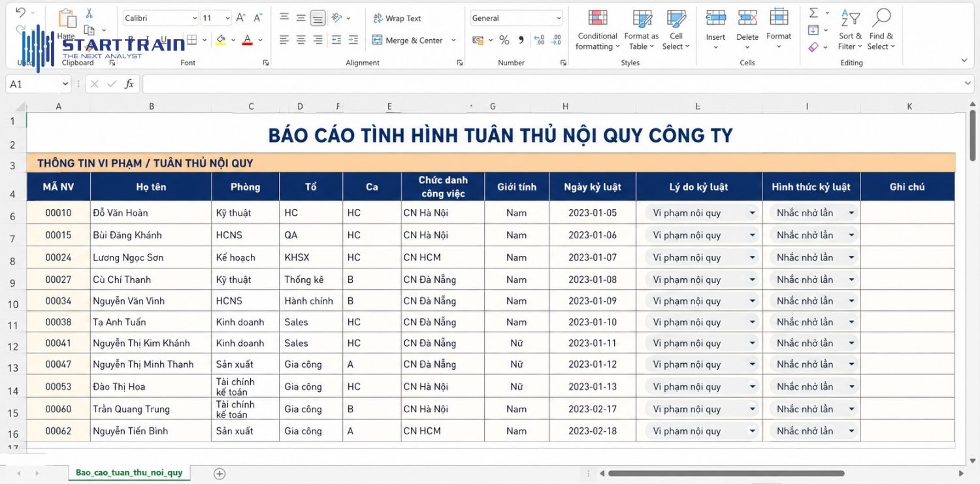Screen dimensions: 980x484
Task: Add a new sheet with the plus button
Action: click(220, 472)
